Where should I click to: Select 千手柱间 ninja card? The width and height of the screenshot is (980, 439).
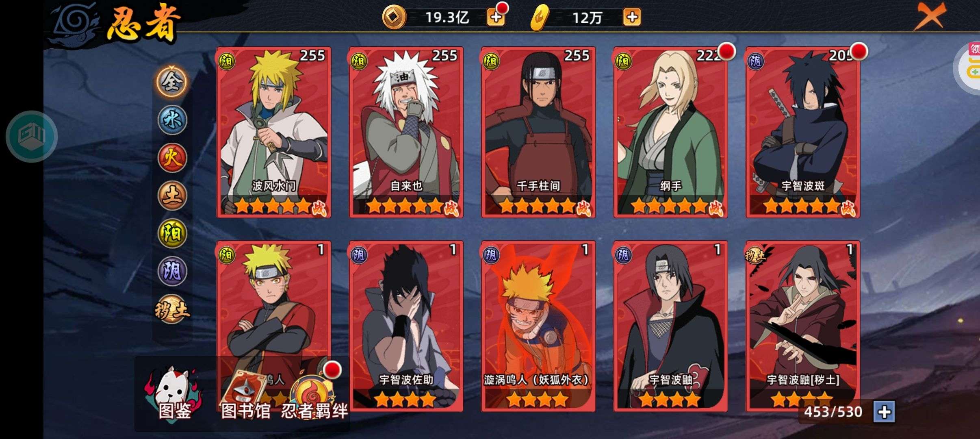(x=538, y=133)
